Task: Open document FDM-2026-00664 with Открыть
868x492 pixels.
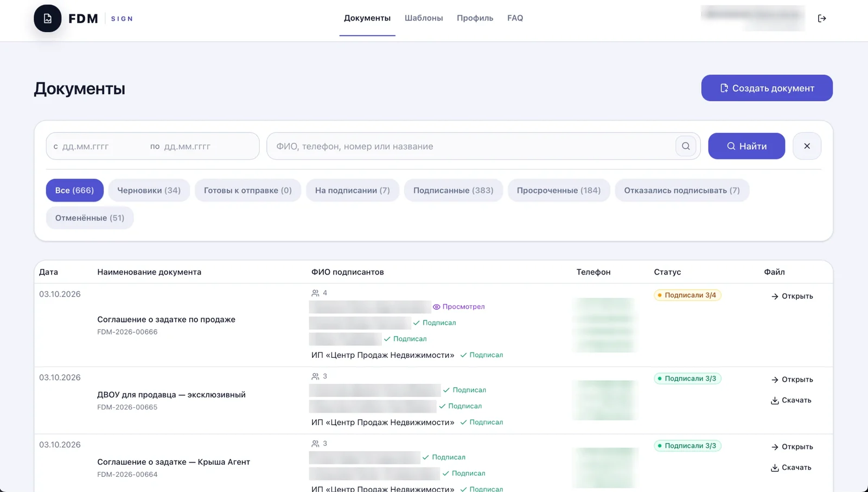Action: pos(792,447)
